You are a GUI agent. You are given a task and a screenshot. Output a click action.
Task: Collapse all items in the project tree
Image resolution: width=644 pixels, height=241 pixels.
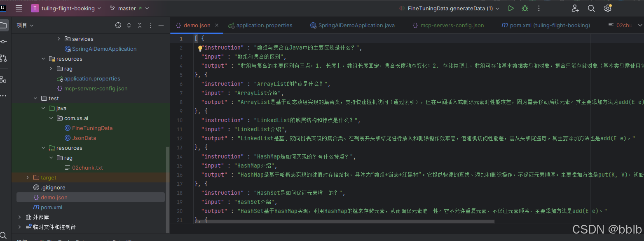point(140,25)
